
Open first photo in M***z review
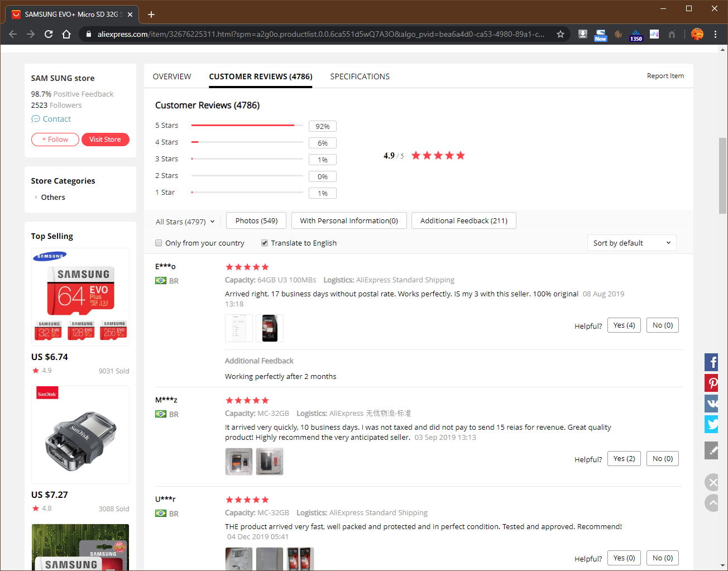click(x=239, y=462)
